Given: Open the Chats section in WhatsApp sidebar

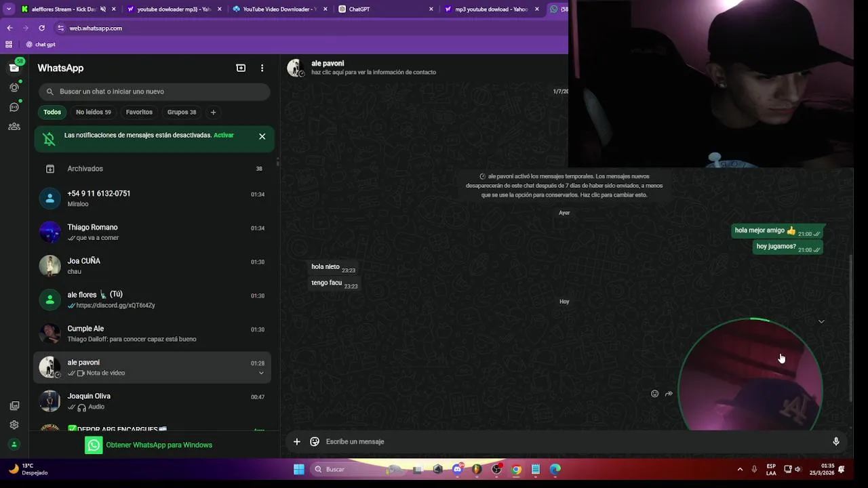Looking at the screenshot, I should [14, 68].
